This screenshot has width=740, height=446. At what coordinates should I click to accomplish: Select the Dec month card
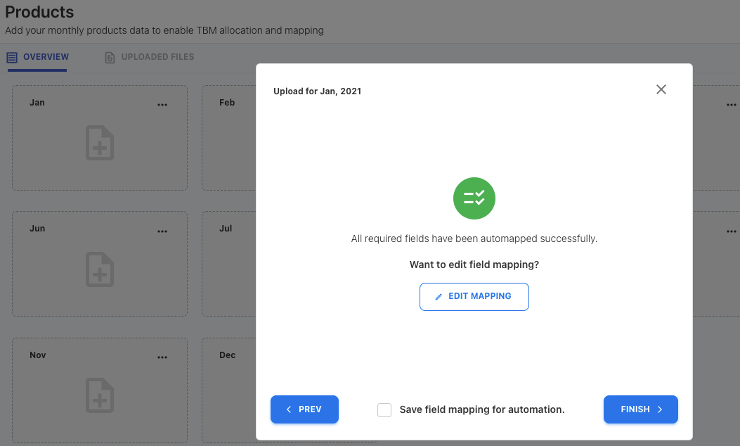(x=228, y=390)
